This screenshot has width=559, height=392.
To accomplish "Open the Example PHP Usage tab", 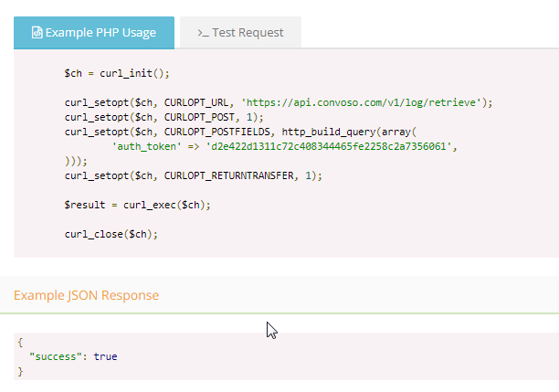I will tap(94, 33).
